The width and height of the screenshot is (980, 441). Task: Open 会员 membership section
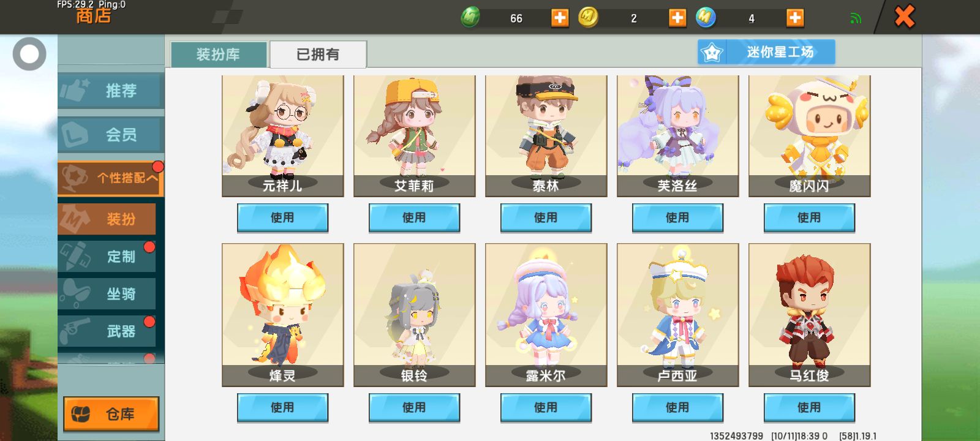(x=111, y=135)
